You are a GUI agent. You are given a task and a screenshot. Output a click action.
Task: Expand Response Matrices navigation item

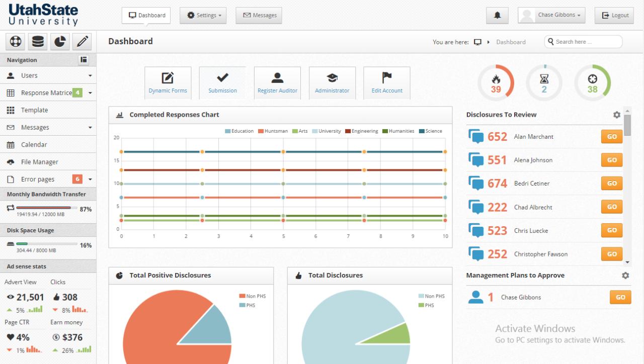click(48, 93)
